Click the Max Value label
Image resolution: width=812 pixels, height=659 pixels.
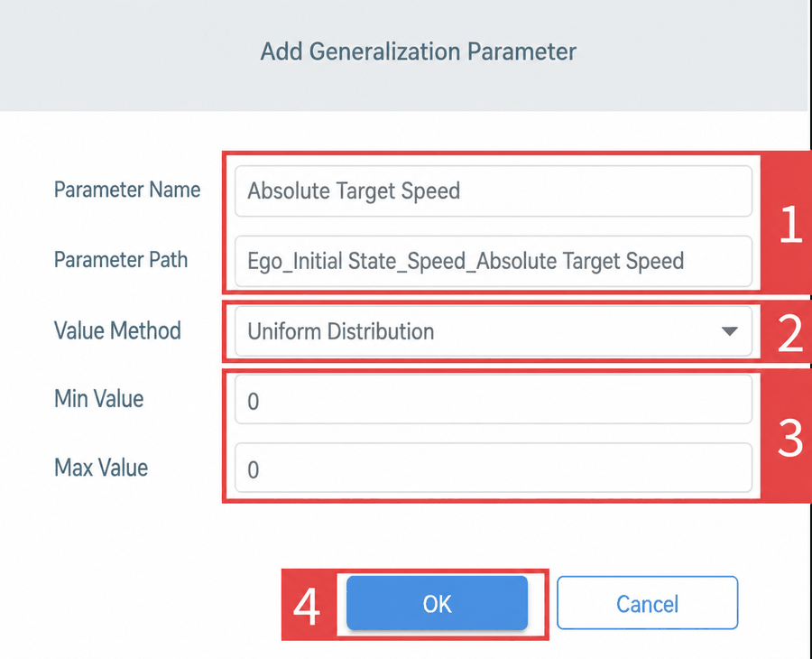tap(101, 468)
